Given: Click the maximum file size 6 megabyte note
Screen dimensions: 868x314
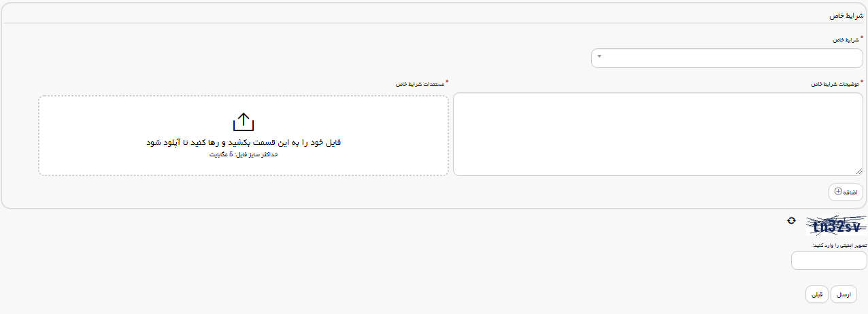Looking at the screenshot, I should tap(243, 155).
